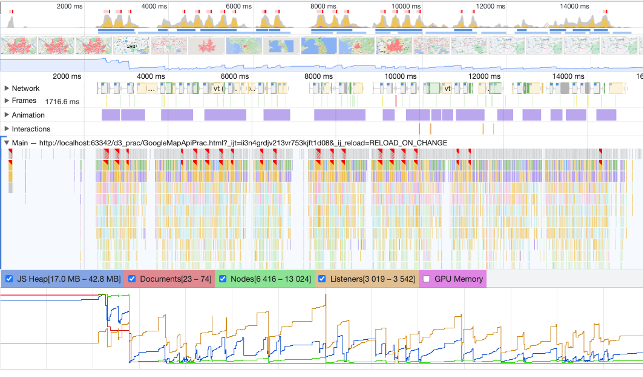Select the first red long-task marker in Main
Screen dimensions: 643x377
[10, 153]
